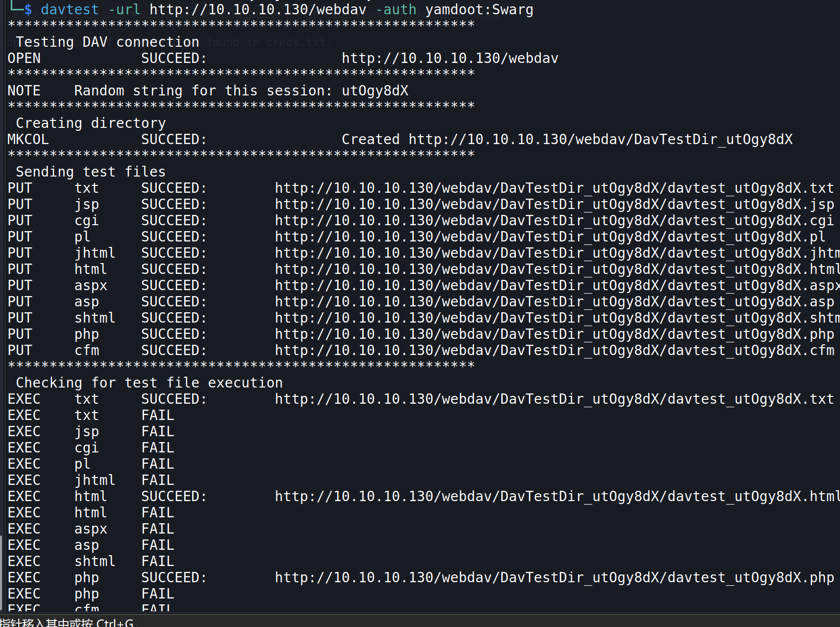This screenshot has height=627, width=840.
Task: Open the PUT davtest .txt file URL
Action: (554, 188)
